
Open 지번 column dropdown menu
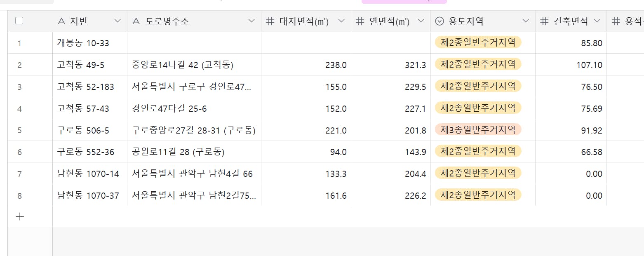coord(118,21)
